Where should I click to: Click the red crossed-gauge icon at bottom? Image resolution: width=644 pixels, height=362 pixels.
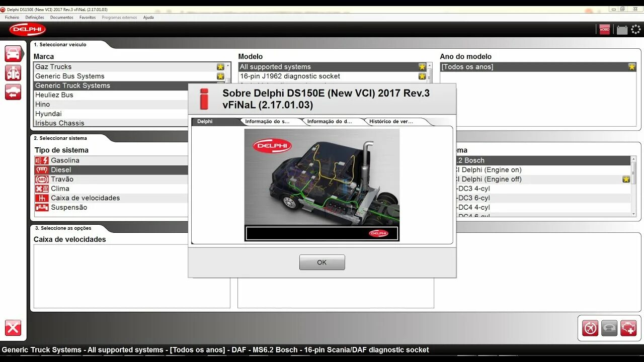click(590, 328)
